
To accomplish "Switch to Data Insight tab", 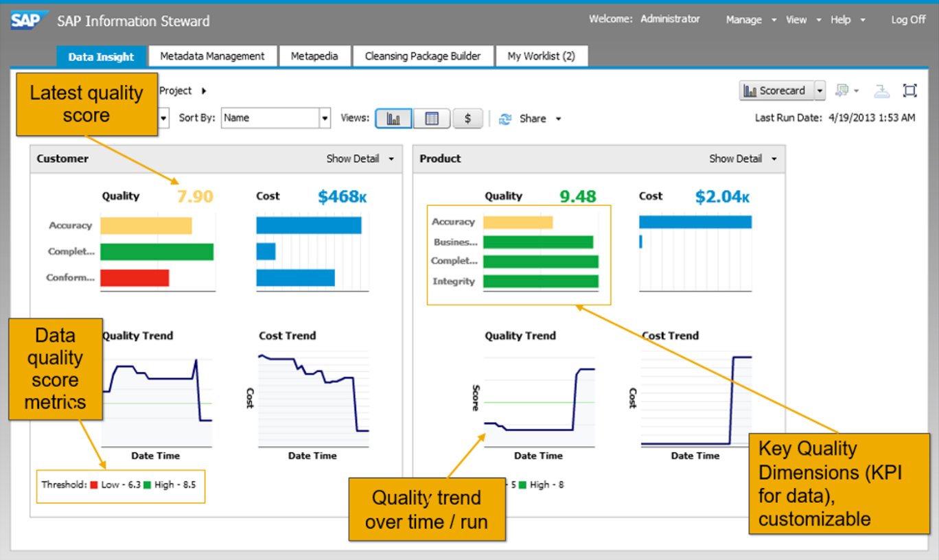I will [101, 57].
